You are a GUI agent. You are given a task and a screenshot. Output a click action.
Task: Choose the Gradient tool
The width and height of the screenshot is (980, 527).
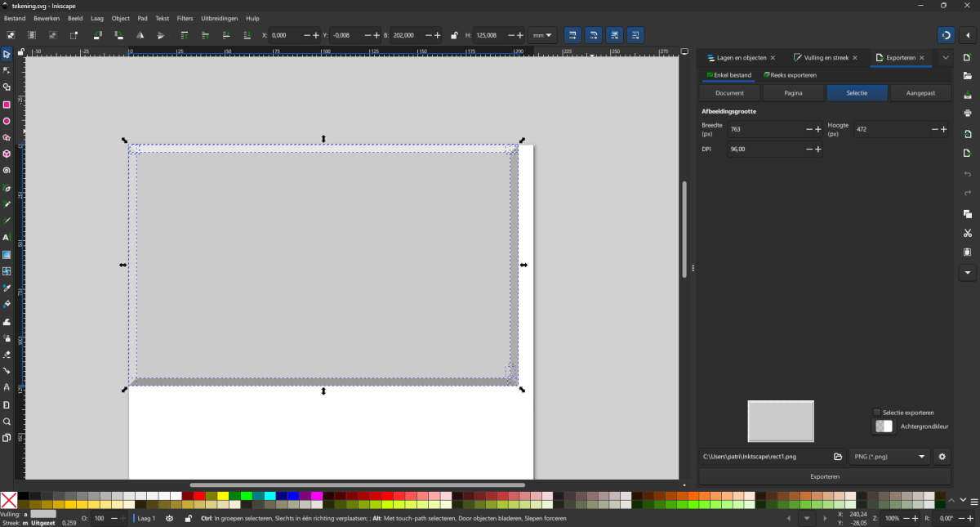[7, 254]
